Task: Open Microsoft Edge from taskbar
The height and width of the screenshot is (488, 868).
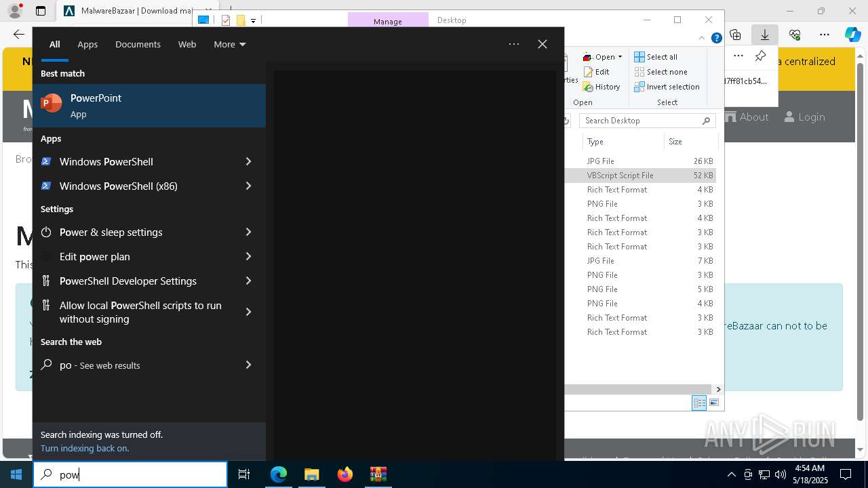Action: tap(279, 474)
